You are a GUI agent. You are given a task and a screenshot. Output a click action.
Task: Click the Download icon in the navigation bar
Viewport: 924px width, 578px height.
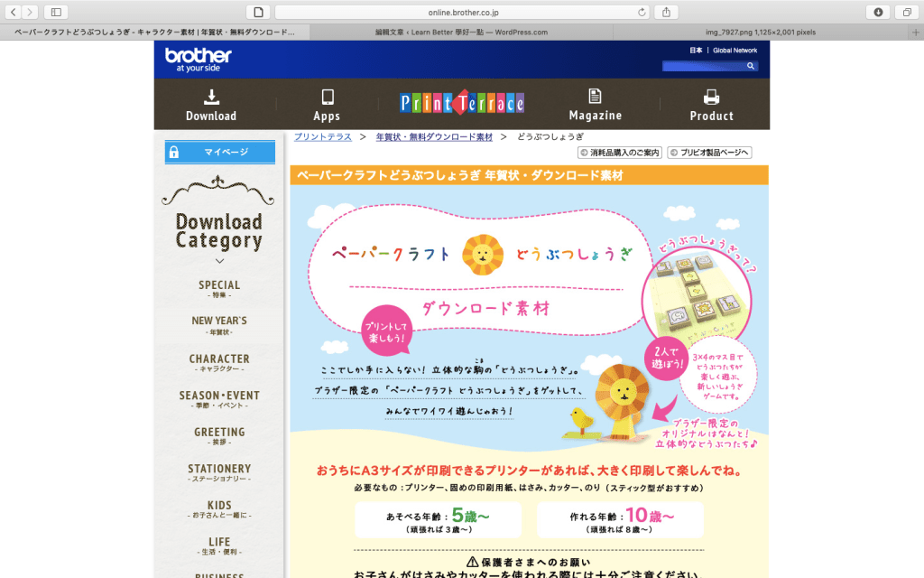tap(211, 98)
